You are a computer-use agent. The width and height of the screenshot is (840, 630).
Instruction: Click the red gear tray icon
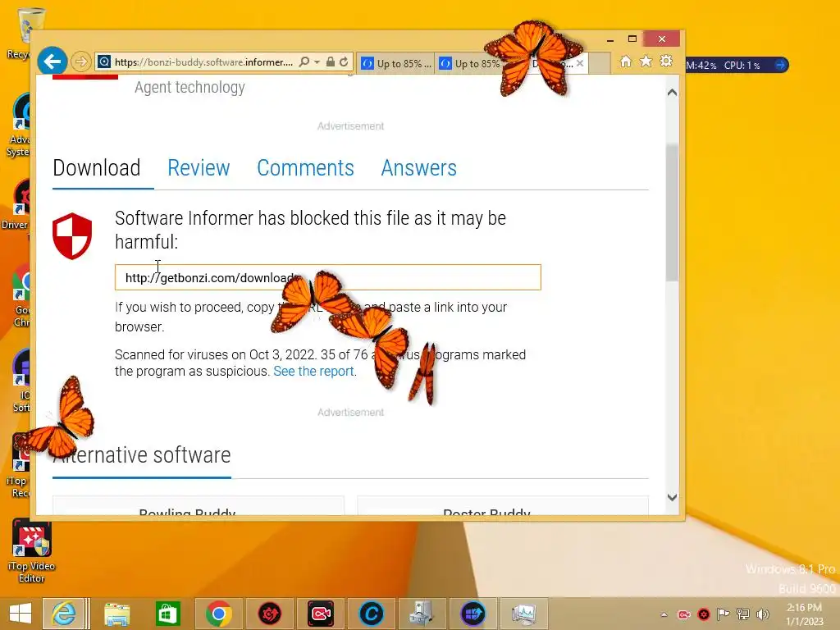[704, 614]
